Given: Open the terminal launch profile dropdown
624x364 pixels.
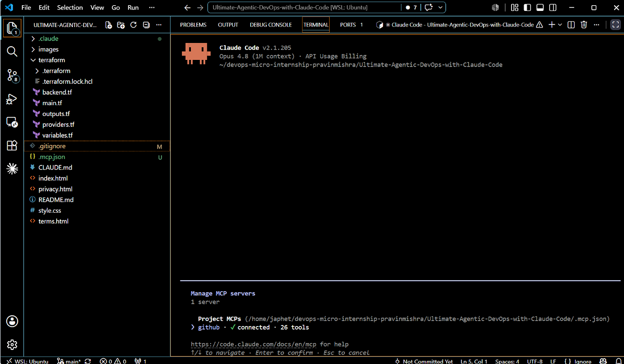Looking at the screenshot, I should (560, 25).
